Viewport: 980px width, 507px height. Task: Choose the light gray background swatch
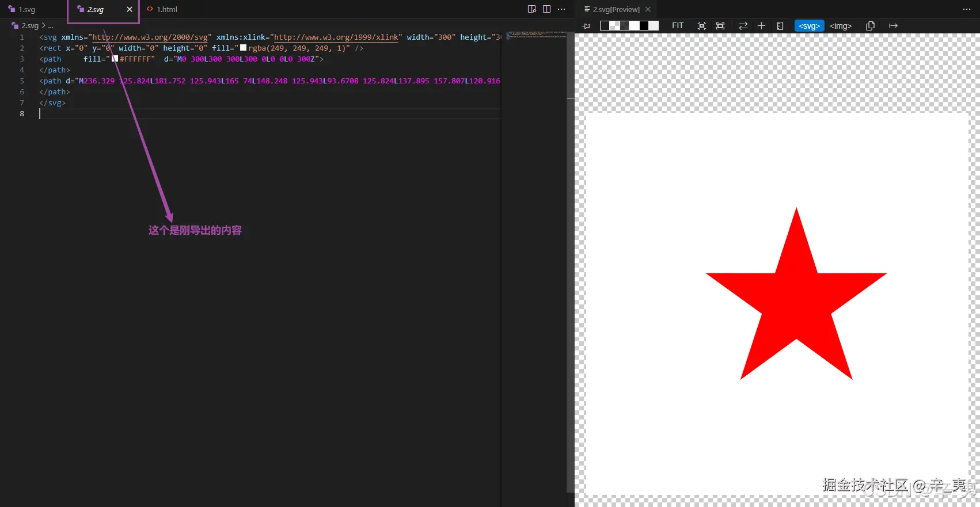click(654, 25)
